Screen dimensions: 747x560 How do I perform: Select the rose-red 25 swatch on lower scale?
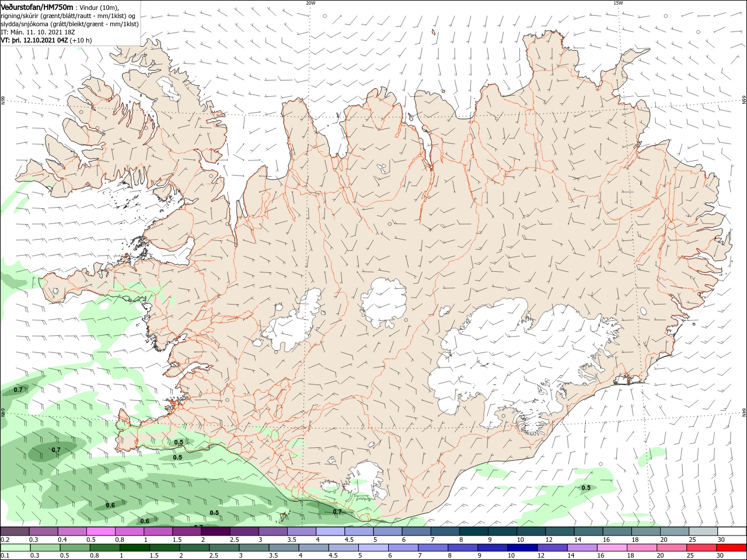[701, 548]
